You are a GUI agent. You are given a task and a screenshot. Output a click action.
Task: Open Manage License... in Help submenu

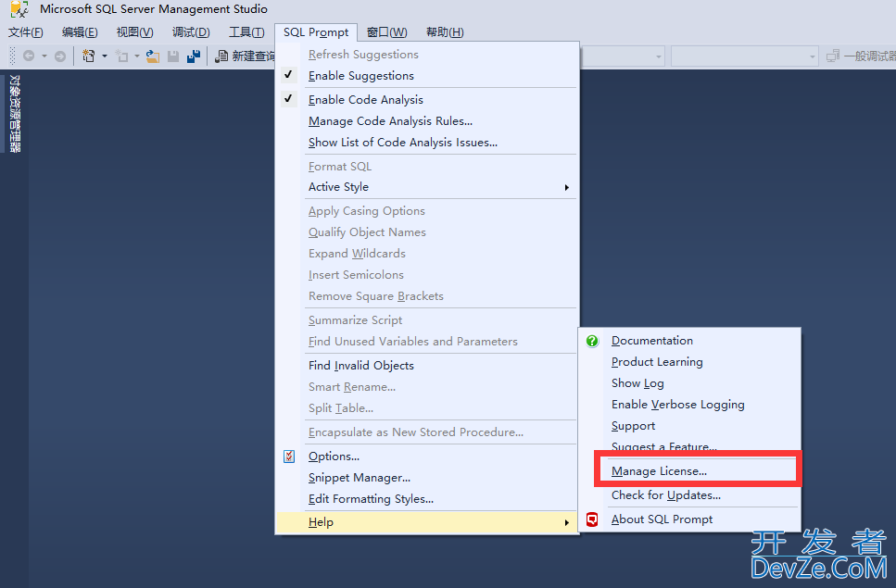pyautogui.click(x=659, y=471)
